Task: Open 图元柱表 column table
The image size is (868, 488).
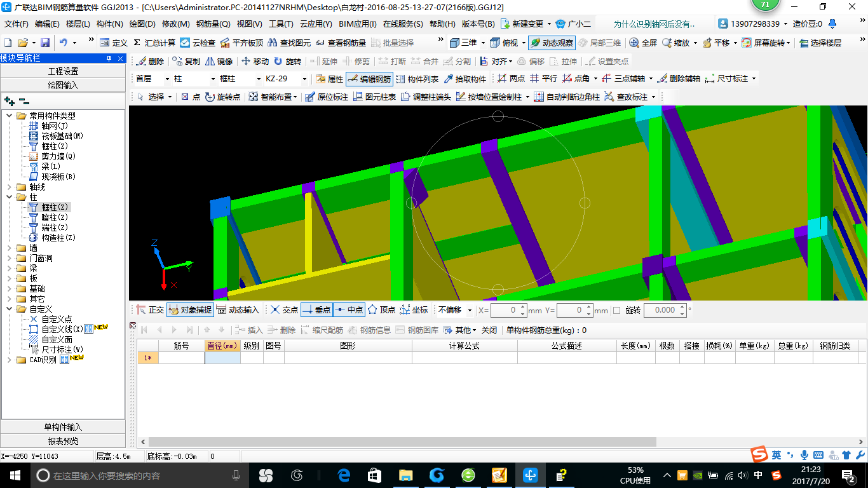Action: point(374,97)
